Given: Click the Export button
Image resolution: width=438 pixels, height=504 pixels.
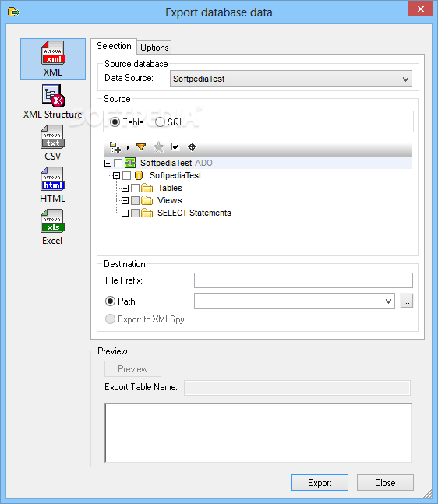Looking at the screenshot, I should coord(320,482).
